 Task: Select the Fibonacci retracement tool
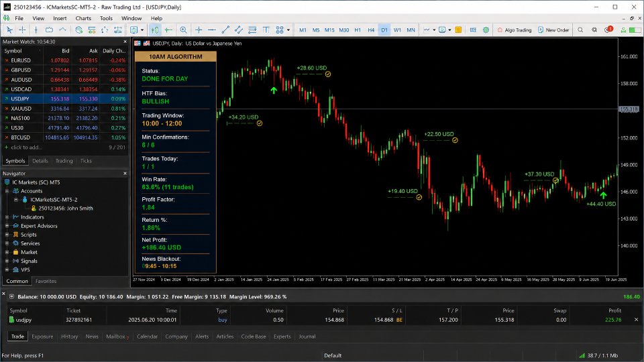tap(252, 30)
